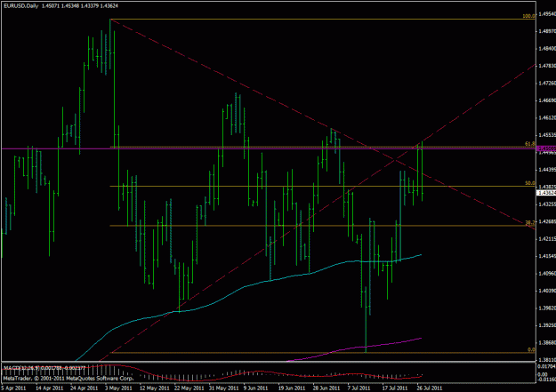Click the 1.38680 price axis label
The height and width of the screenshot is (392, 556).
(547, 343)
